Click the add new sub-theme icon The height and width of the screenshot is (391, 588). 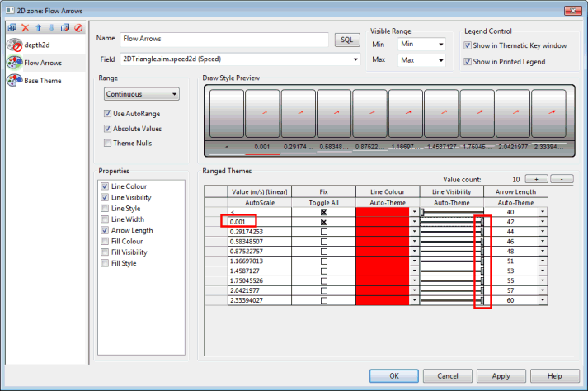click(x=12, y=27)
